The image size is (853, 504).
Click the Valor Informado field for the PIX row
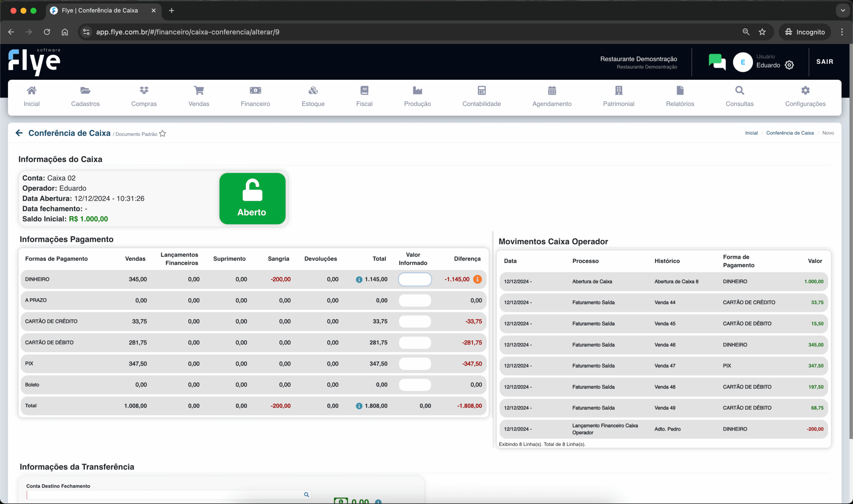[415, 364]
